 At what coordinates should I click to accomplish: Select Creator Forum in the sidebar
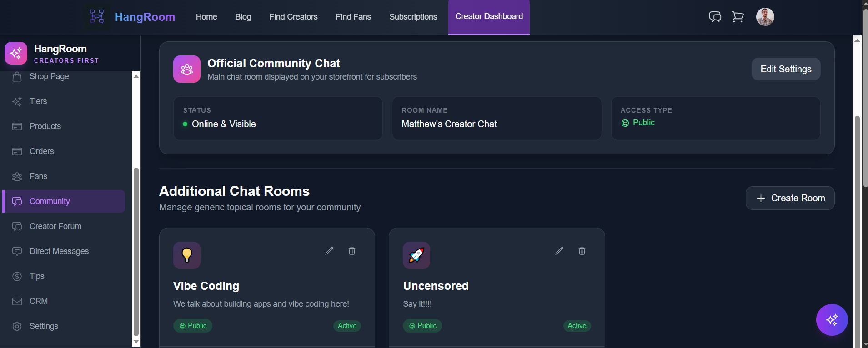tap(55, 226)
